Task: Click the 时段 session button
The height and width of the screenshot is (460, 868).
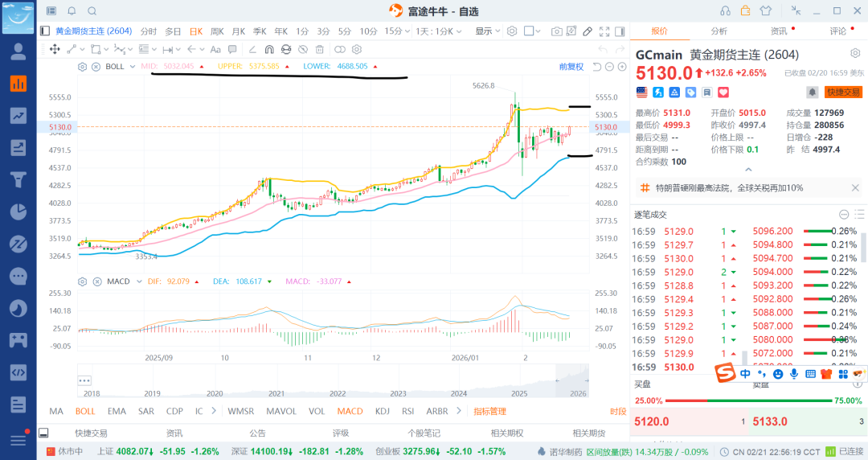Action: pyautogui.click(x=618, y=411)
